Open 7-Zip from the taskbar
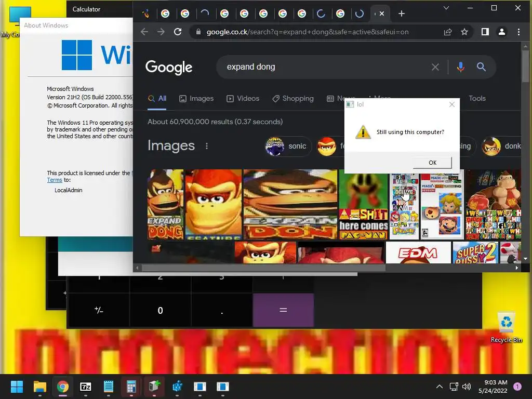The height and width of the screenshot is (399, 532). [x=86, y=387]
